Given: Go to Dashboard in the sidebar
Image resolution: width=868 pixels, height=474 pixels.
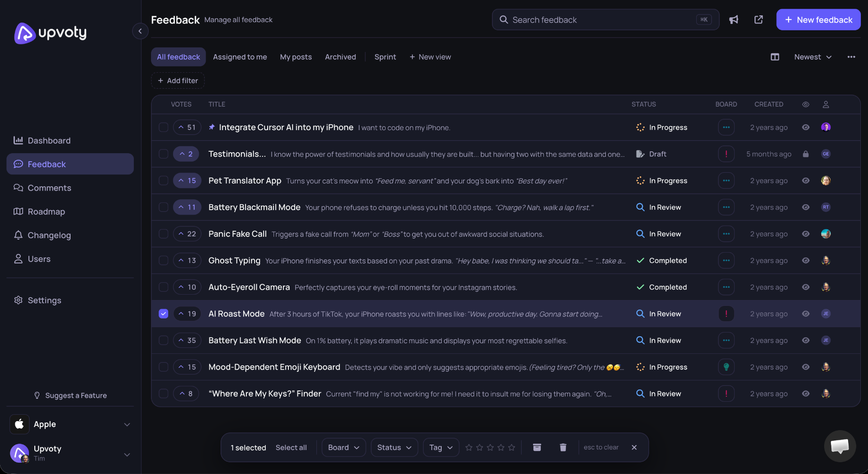Looking at the screenshot, I should 70,141.
